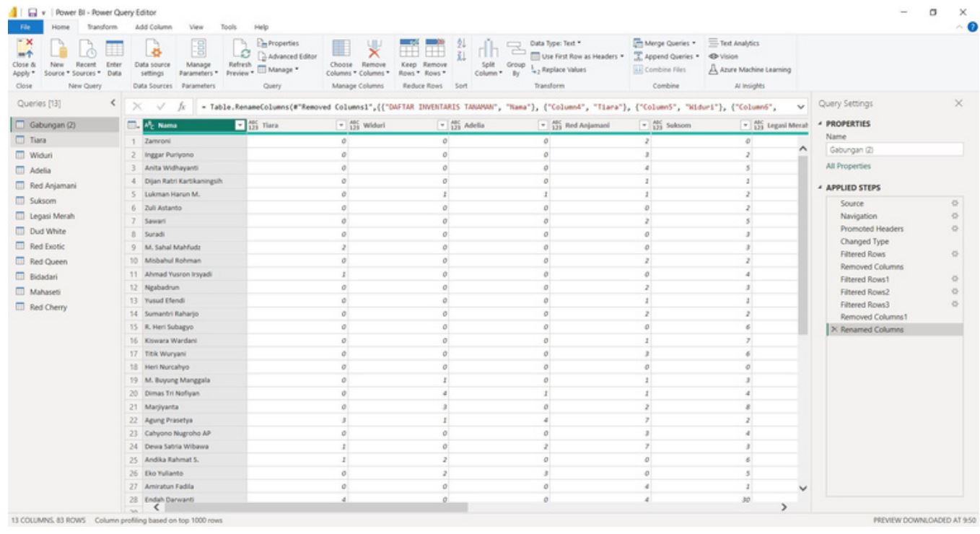Switch to the Transform tab

pos(101,27)
